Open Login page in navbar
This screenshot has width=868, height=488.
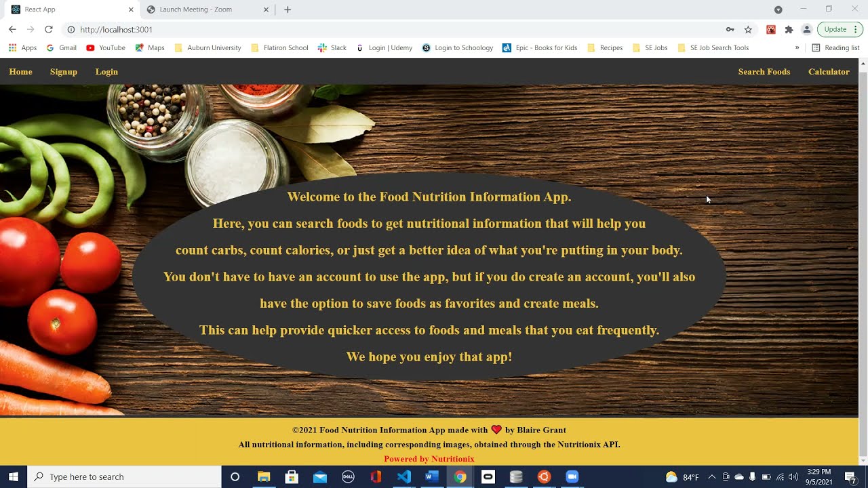[x=106, y=72]
